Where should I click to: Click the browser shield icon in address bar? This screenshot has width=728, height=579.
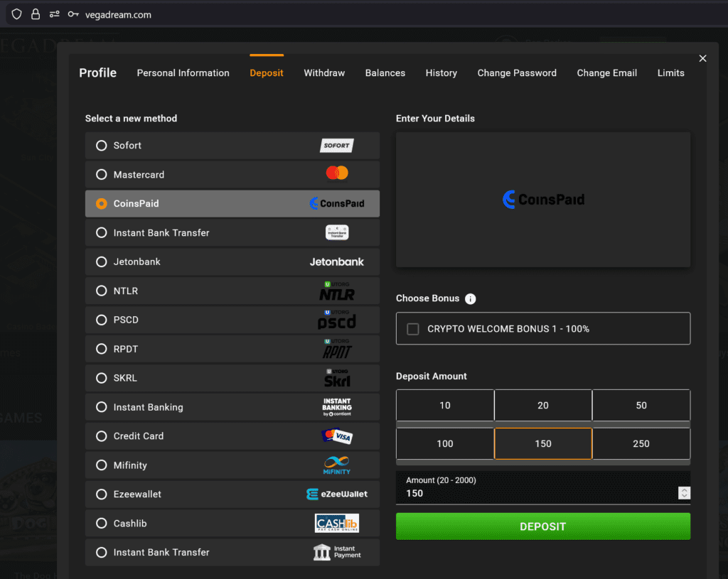17,14
